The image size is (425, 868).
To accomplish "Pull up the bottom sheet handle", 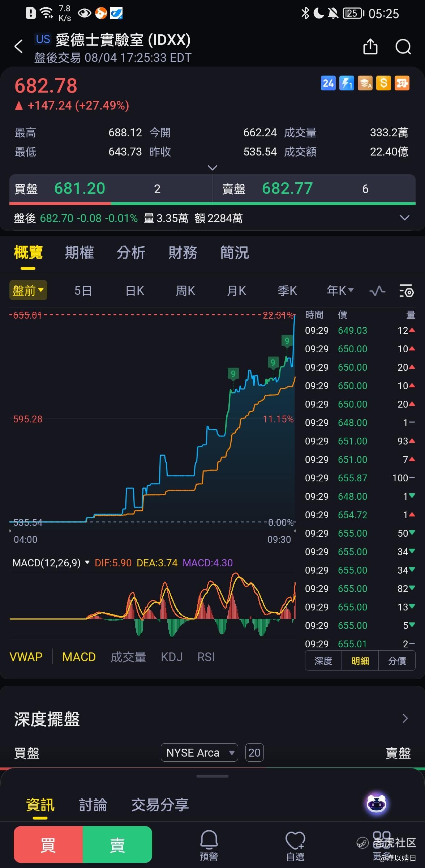I will click(212, 776).
